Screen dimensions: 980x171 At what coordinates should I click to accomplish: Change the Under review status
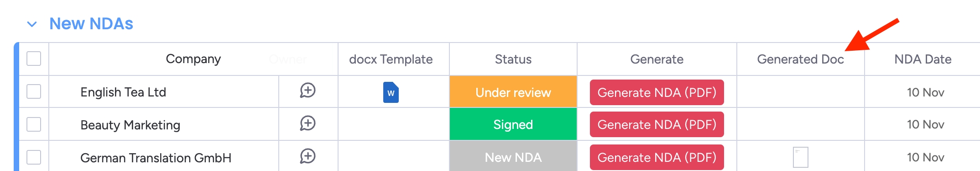(x=513, y=92)
